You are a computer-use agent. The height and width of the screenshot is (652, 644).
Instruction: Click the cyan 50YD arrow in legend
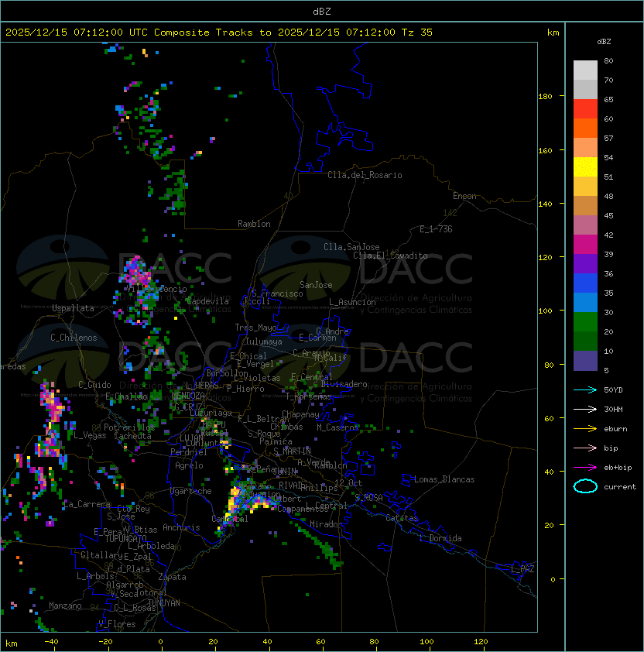(585, 389)
